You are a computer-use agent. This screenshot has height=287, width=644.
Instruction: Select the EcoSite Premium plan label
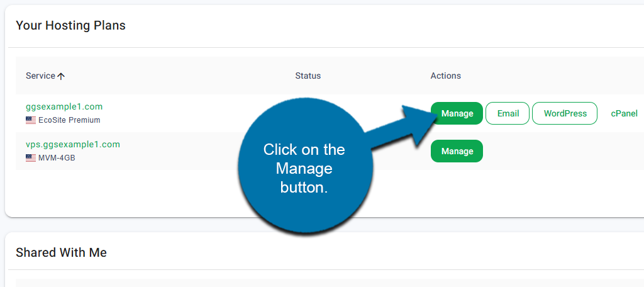pyautogui.click(x=70, y=120)
